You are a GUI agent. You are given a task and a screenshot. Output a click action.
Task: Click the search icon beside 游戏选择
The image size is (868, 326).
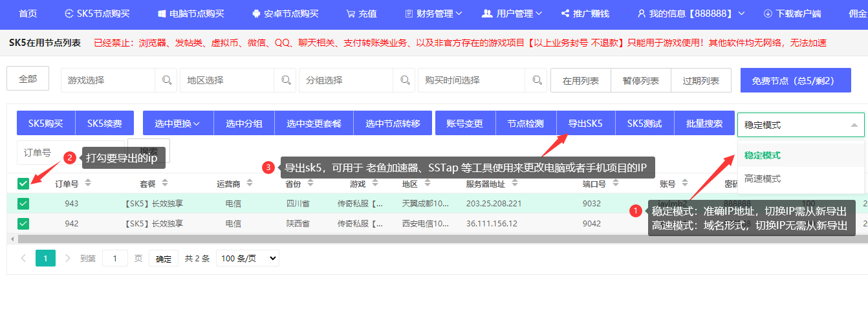pos(167,81)
